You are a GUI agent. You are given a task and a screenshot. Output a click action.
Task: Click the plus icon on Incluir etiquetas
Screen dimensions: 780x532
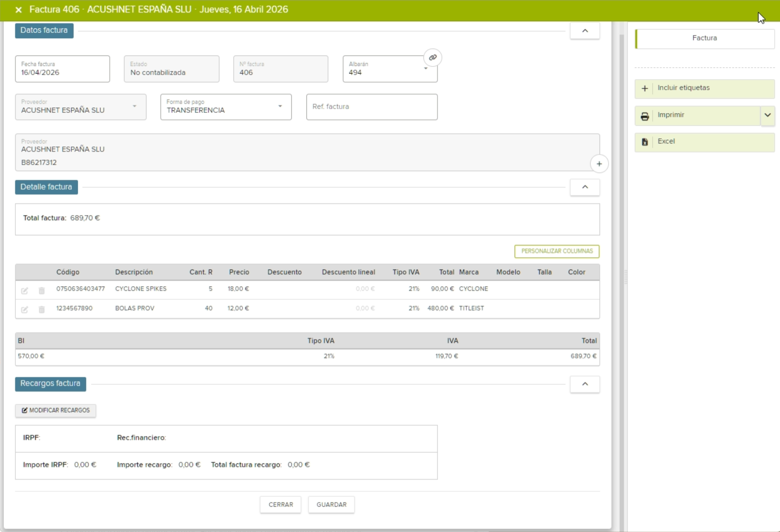(645, 89)
